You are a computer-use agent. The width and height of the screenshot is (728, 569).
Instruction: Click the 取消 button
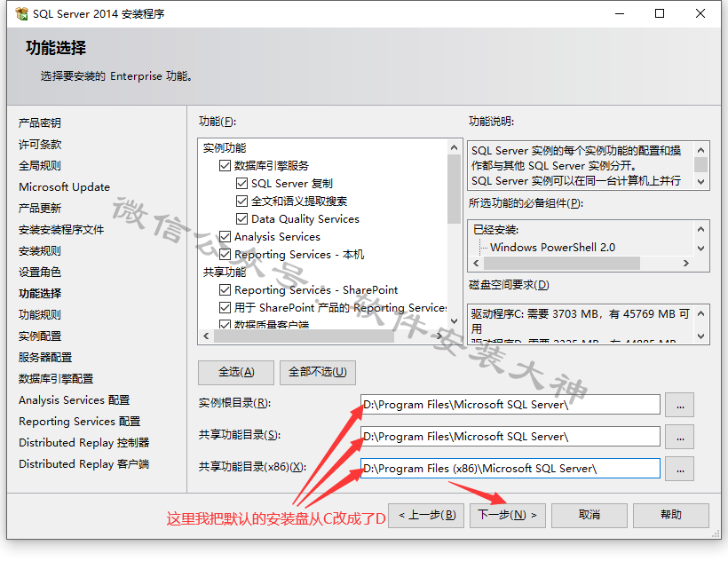[590, 515]
